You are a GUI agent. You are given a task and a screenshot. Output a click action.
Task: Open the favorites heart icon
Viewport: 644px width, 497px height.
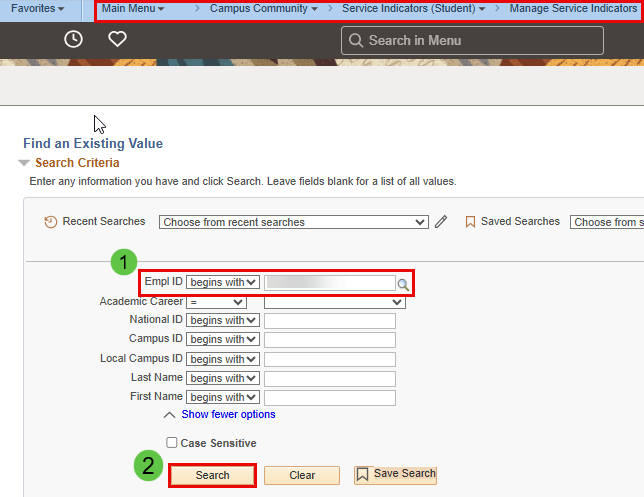click(117, 39)
